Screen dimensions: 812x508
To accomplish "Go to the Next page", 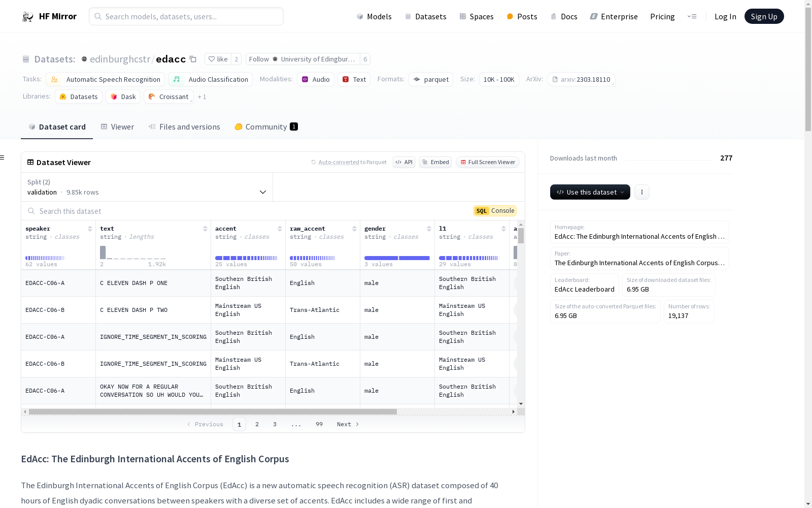I will 348,424.
